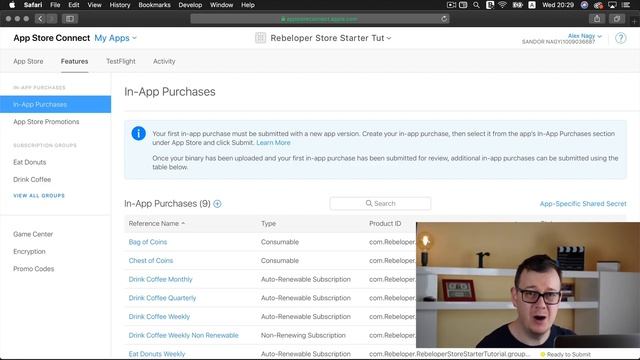Open the Drink Coffee Weekly purchase
640x360 pixels.
point(159,316)
